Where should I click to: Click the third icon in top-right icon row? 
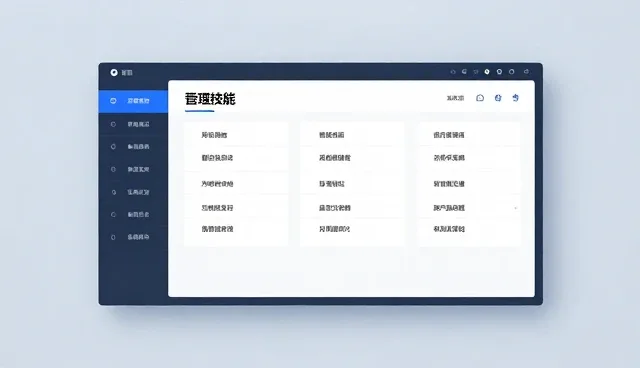(x=476, y=72)
